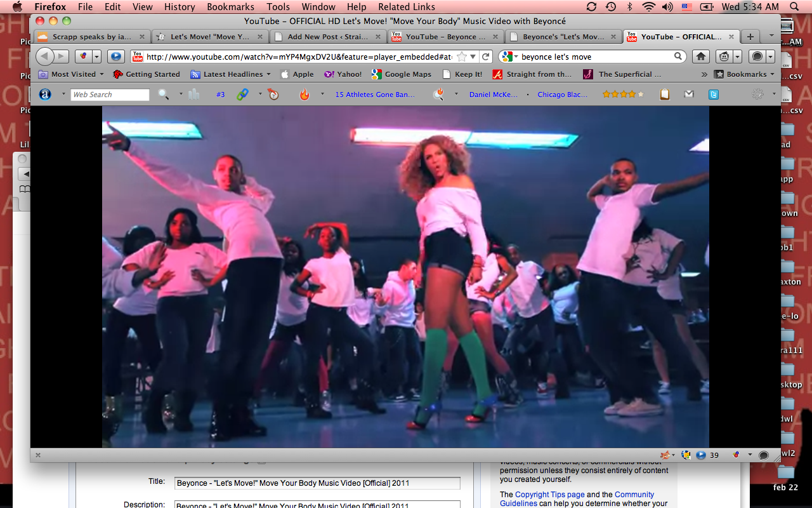This screenshot has width=812, height=508.
Task: Click the flame Hot Pages icon
Action: click(x=304, y=95)
